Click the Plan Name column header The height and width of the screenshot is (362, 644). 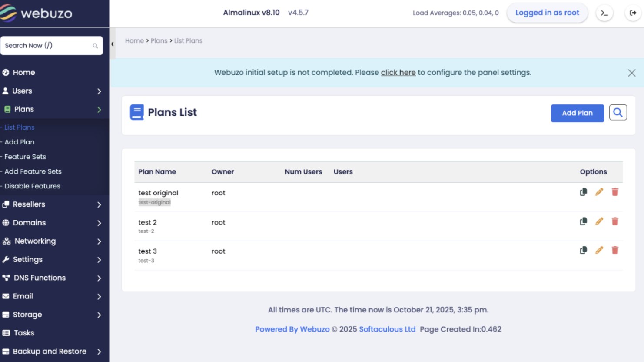click(x=157, y=172)
